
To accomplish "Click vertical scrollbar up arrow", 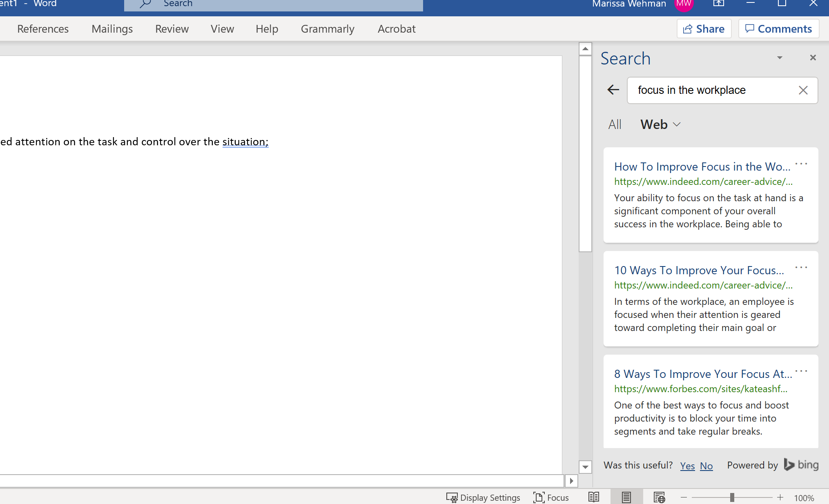I will coord(585,49).
